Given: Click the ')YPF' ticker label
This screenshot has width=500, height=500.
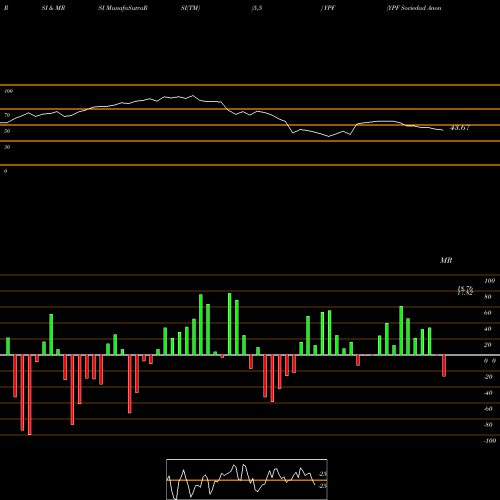Looking at the screenshot, I should pyautogui.click(x=328, y=8).
